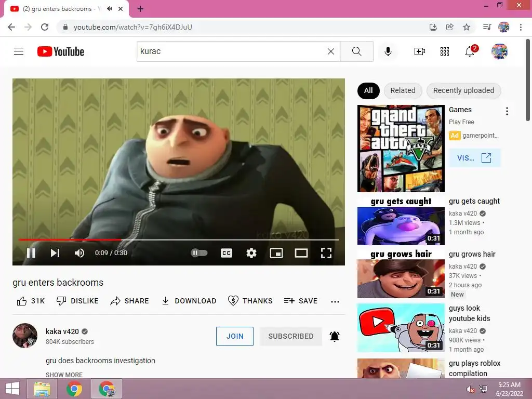
Task: Open Chrome three-dot menu
Action: click(x=521, y=27)
